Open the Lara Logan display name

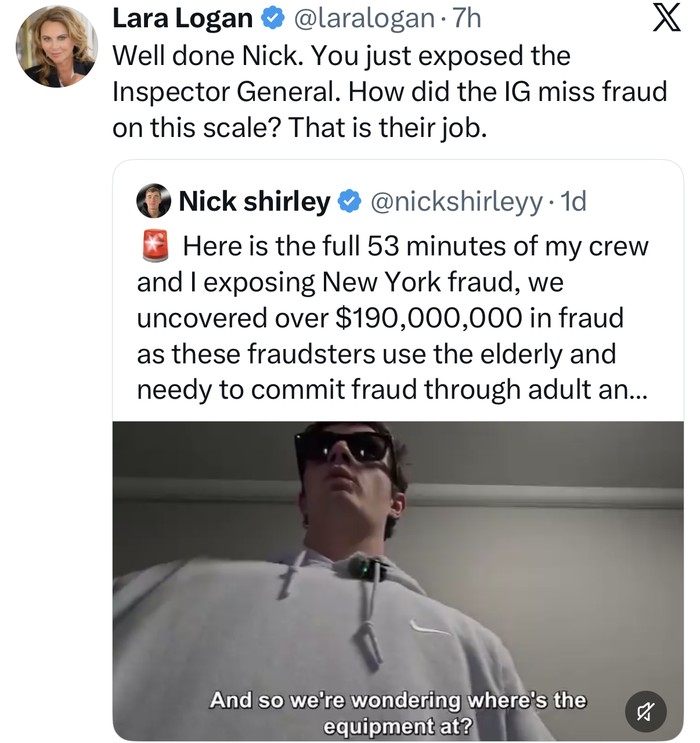click(x=183, y=19)
